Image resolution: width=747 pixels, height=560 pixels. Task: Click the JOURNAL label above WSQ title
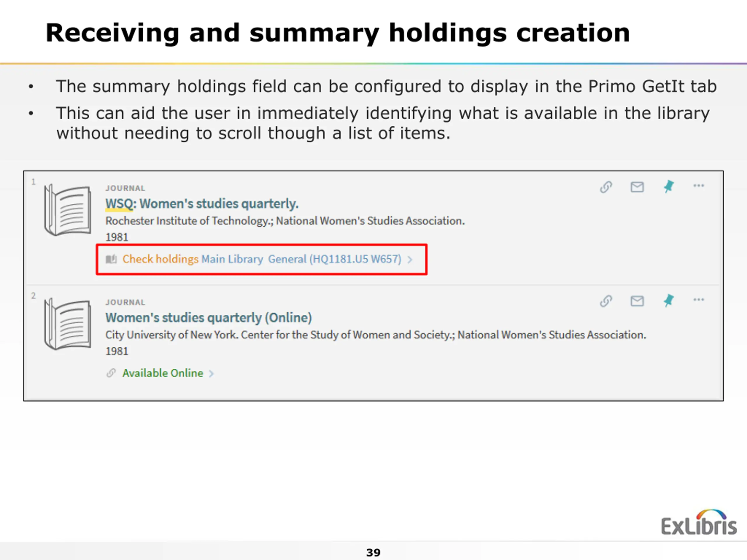tap(125, 188)
